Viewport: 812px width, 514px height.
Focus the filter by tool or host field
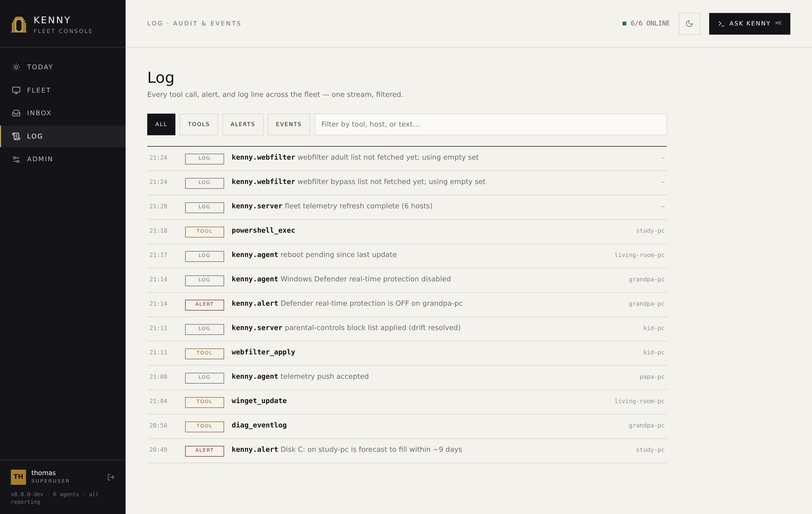[490, 124]
